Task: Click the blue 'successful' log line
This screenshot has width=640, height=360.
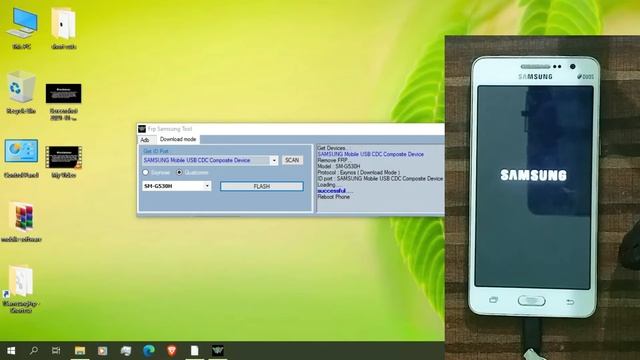Action: point(335,191)
